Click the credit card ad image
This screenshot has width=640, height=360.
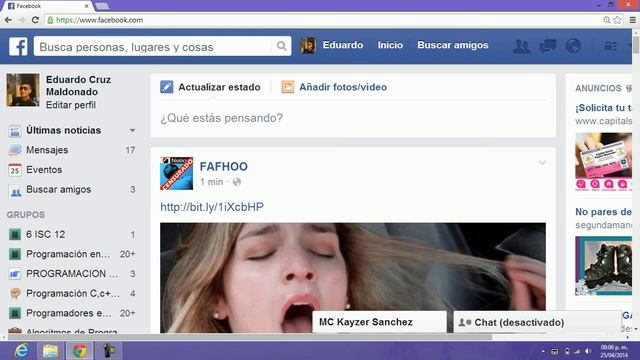click(x=603, y=162)
